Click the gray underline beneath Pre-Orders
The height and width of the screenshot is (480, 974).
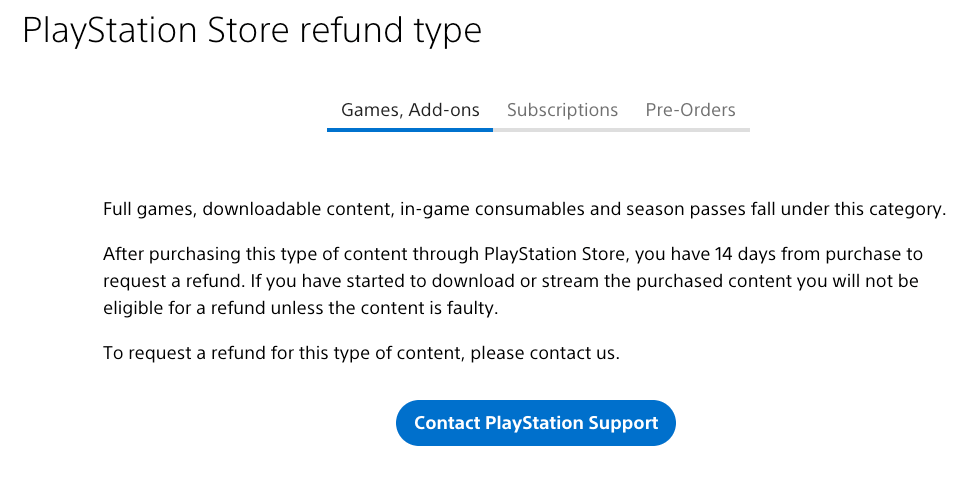(x=690, y=130)
